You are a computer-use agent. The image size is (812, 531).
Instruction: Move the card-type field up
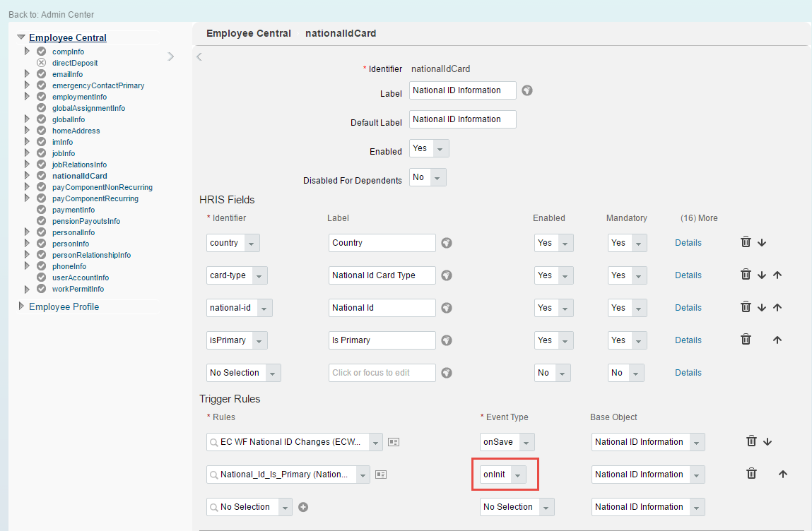coord(777,275)
